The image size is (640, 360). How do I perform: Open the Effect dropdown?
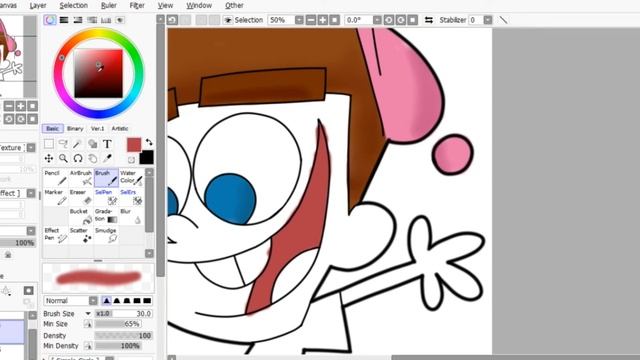coord(31,193)
